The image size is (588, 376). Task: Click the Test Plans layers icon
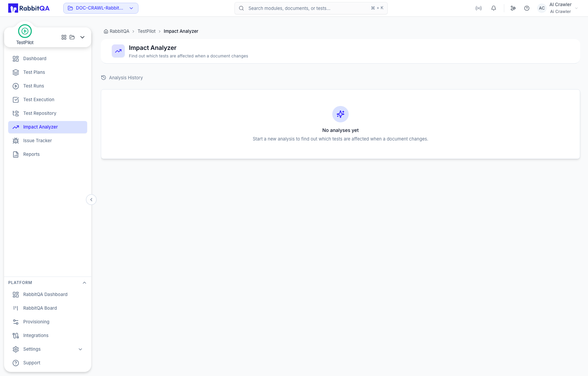point(16,72)
